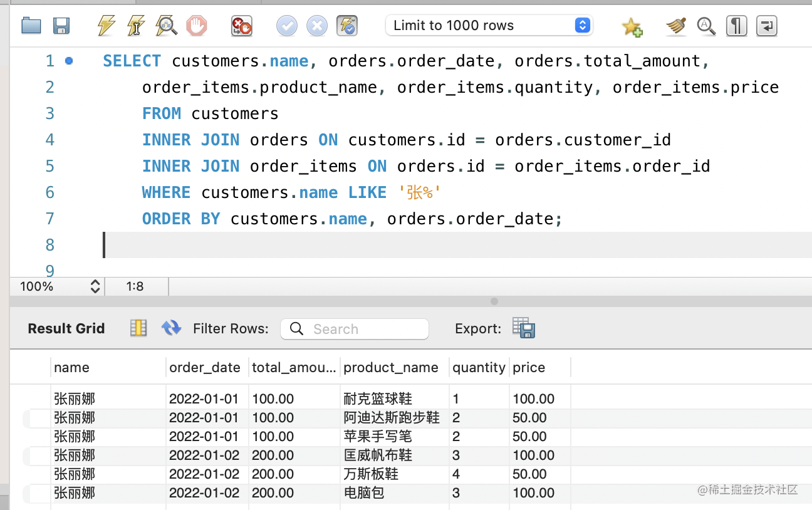Place cursor on empty editor line 8
This screenshot has width=812, height=510.
click(x=457, y=245)
